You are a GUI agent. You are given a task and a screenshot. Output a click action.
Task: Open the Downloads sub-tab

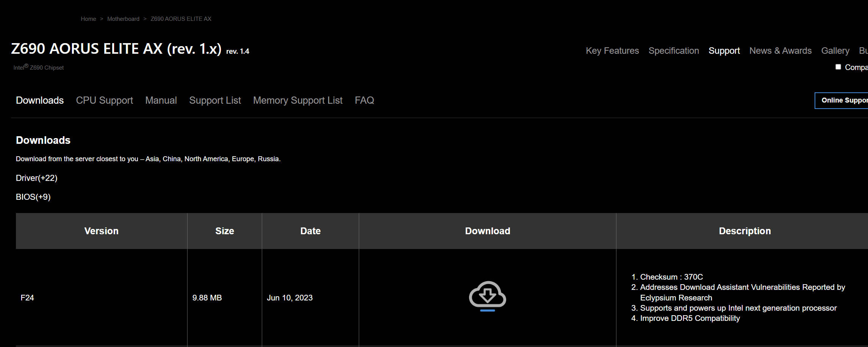40,100
